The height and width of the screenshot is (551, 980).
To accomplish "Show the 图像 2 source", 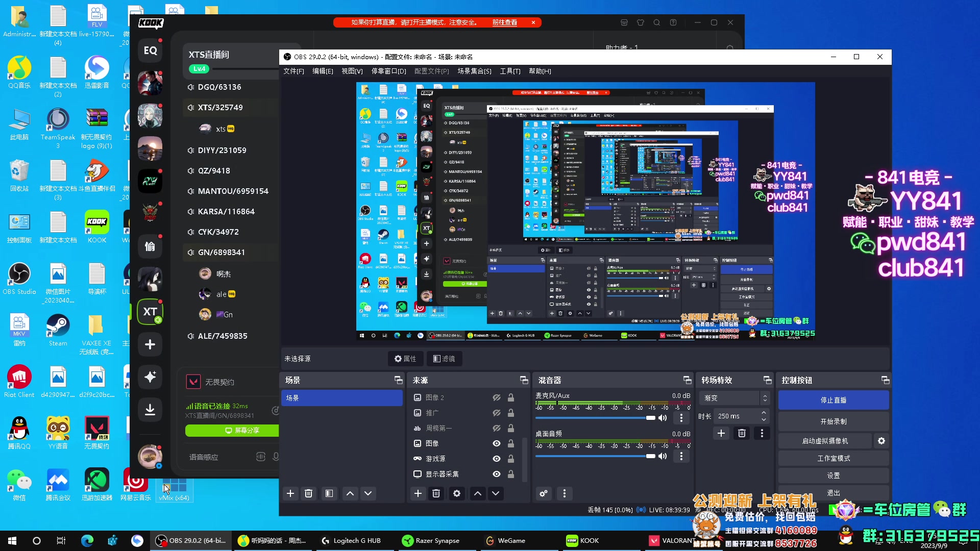I will point(496,397).
